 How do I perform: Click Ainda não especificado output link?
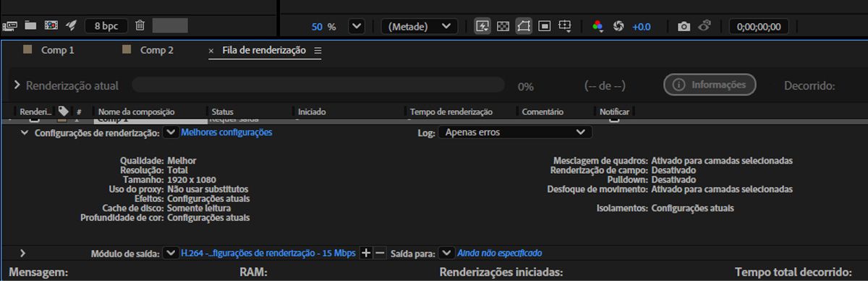tap(500, 253)
